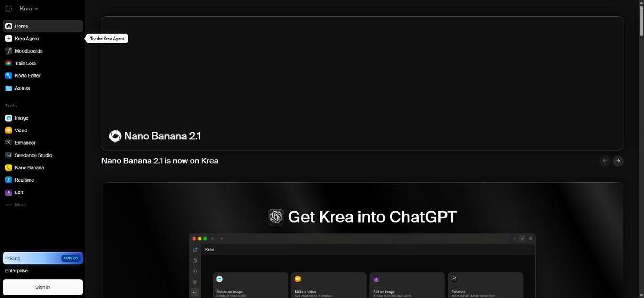Click the page's vertical scrollbar thumb
The width and height of the screenshot is (644, 298).
pos(641,21)
